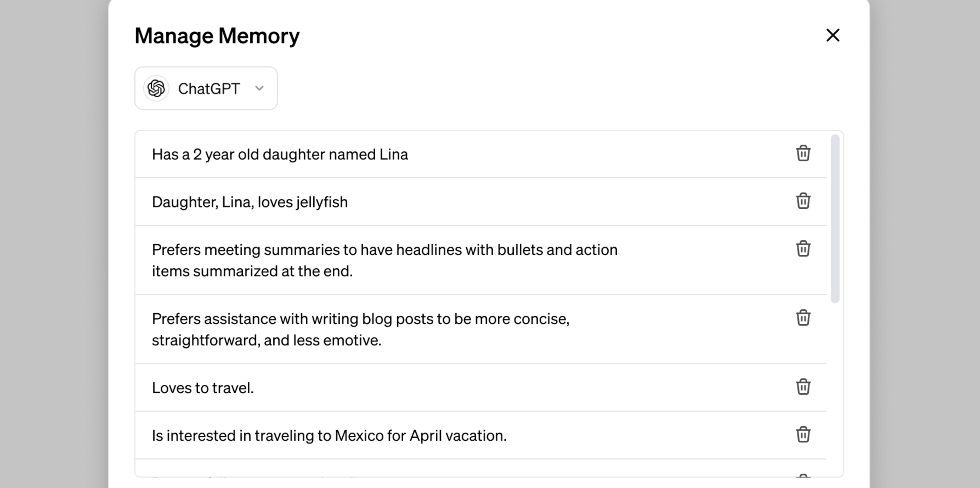This screenshot has height=488, width=980.
Task: Expand the ChatGPT dropdown chevron
Action: coord(259,89)
